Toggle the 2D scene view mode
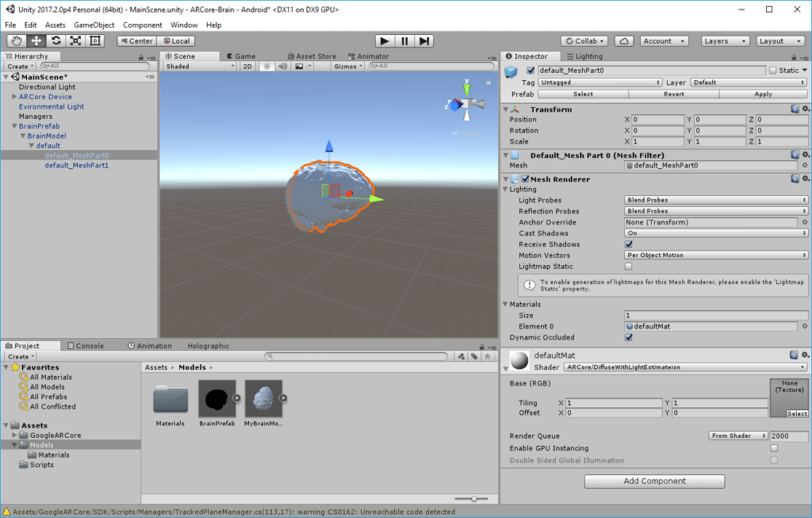This screenshot has height=518, width=812. (x=247, y=67)
